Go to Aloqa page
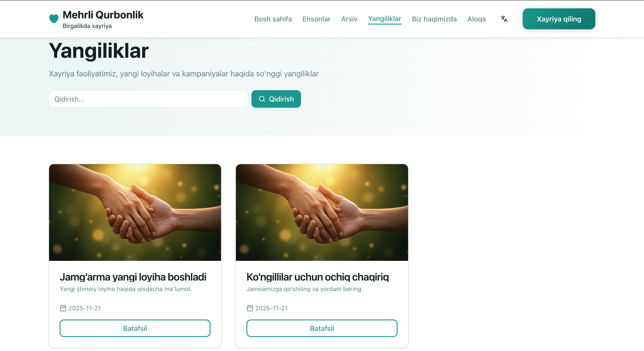The image size is (644, 351). tap(476, 19)
